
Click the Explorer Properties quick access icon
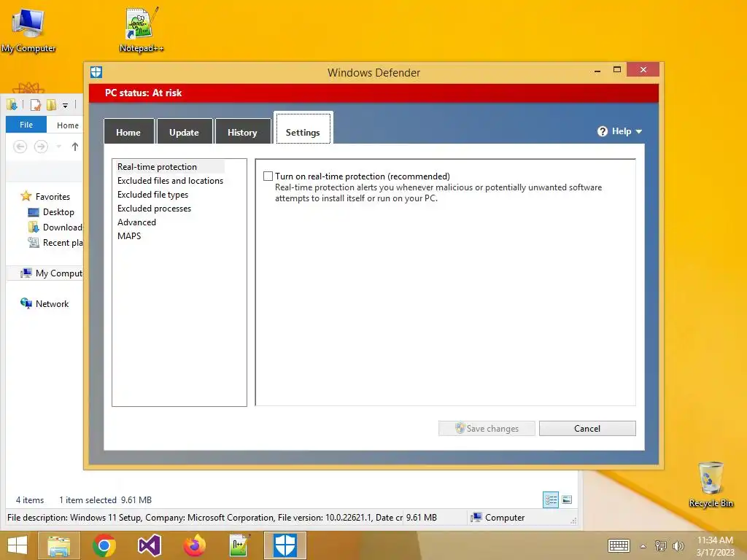35,105
